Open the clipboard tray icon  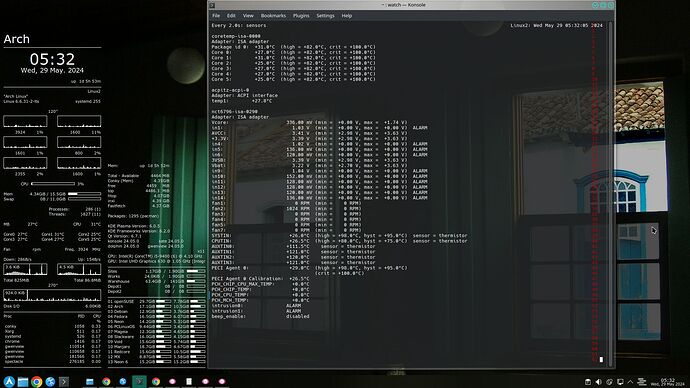(588, 382)
